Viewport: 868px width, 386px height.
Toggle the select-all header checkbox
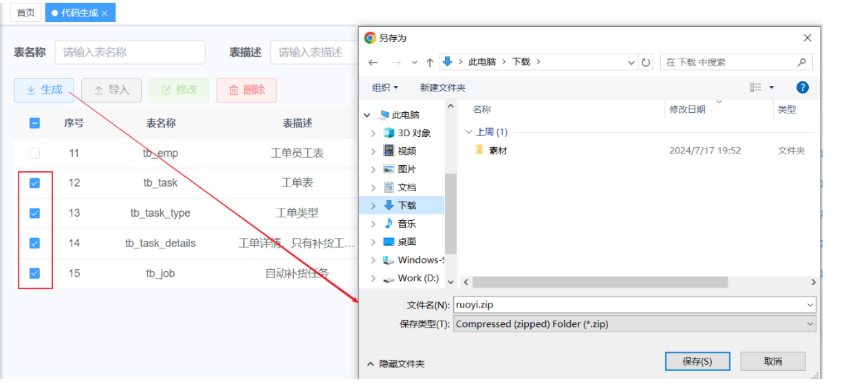pyautogui.click(x=34, y=123)
